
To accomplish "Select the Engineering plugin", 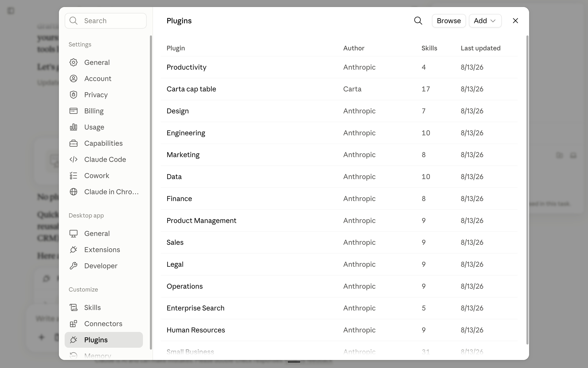I will pyautogui.click(x=339, y=133).
